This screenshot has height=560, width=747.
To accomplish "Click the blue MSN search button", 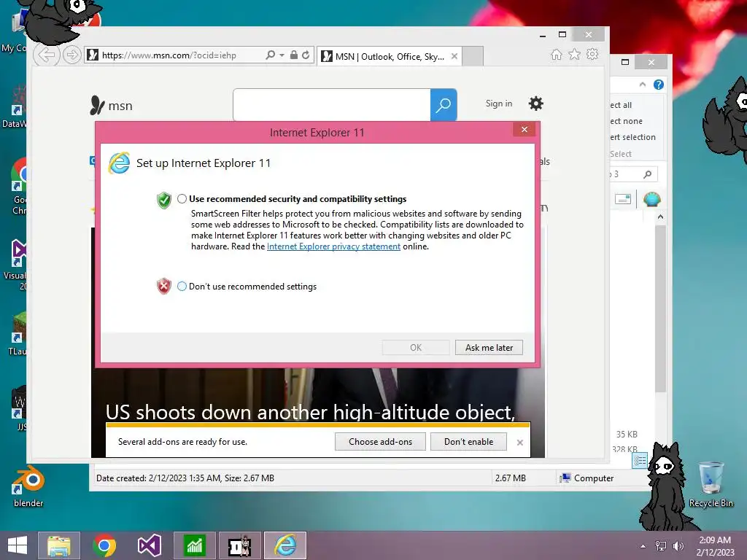I will pos(444,105).
